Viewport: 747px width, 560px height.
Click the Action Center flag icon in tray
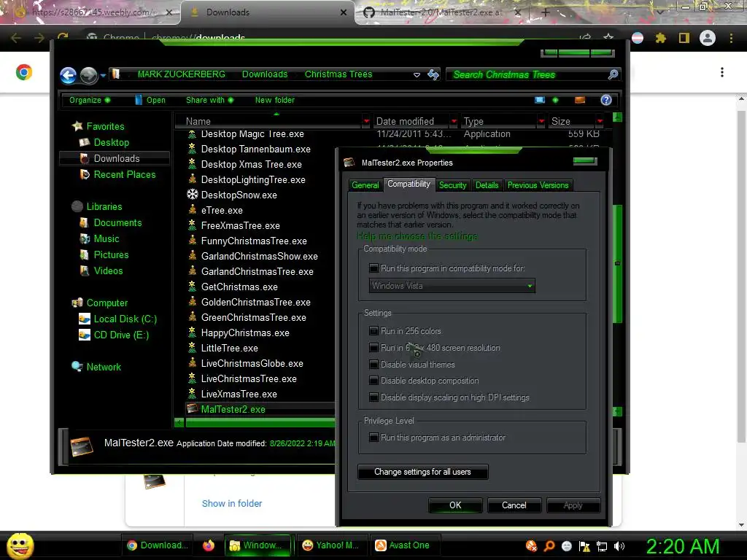click(584, 546)
